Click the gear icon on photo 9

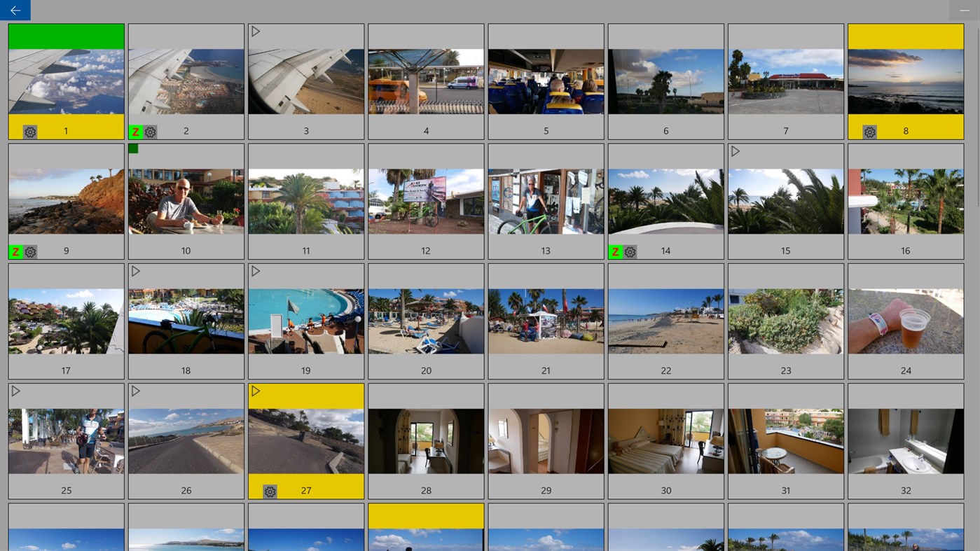(30, 251)
